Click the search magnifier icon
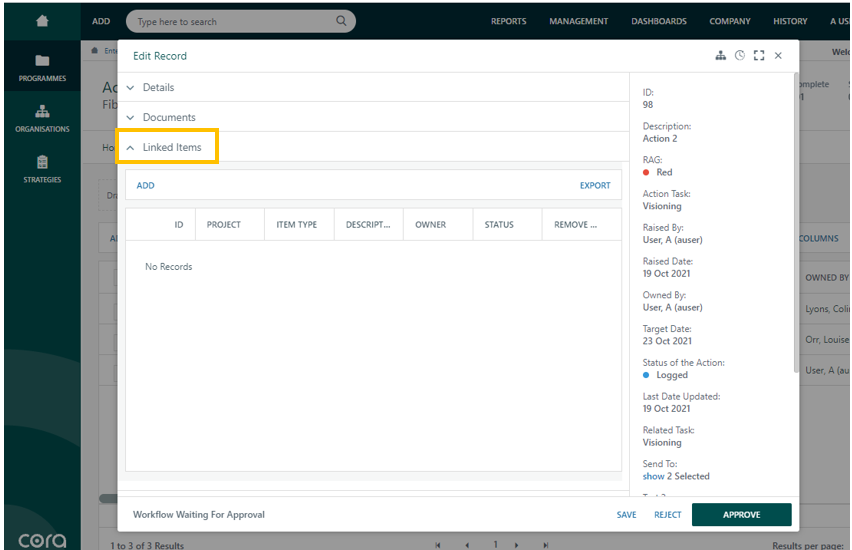The height and width of the screenshot is (550, 852). 341,21
